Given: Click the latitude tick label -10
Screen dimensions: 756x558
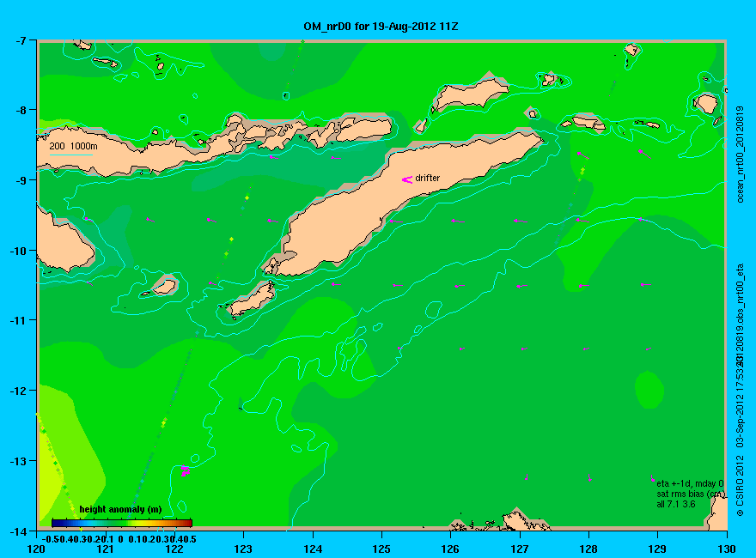Looking at the screenshot, I should pos(18,251).
